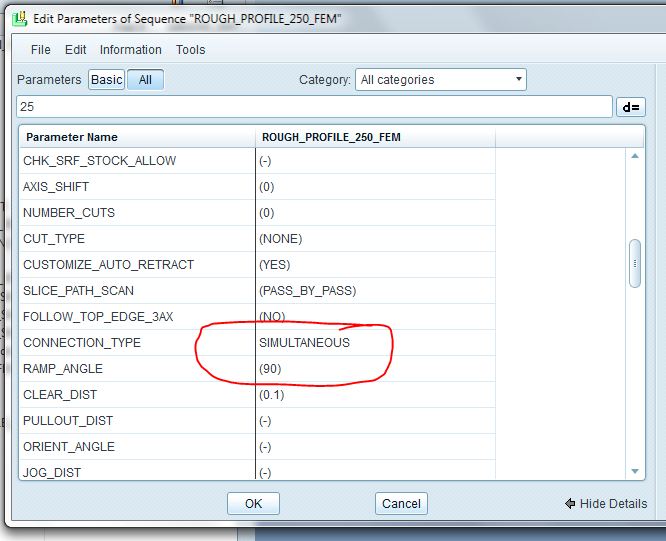Image resolution: width=666 pixels, height=541 pixels.
Task: Select the NUMBER_CUTS parameter name
Action: tap(69, 213)
